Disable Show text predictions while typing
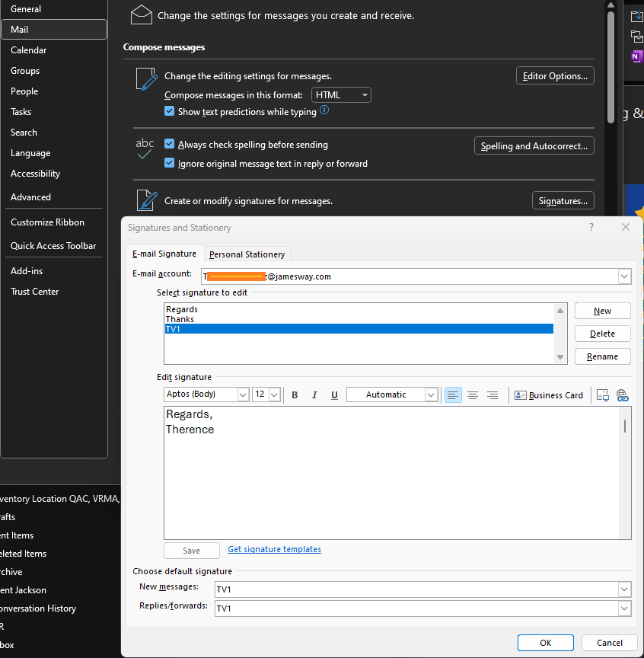The width and height of the screenshot is (644, 658). tap(169, 110)
